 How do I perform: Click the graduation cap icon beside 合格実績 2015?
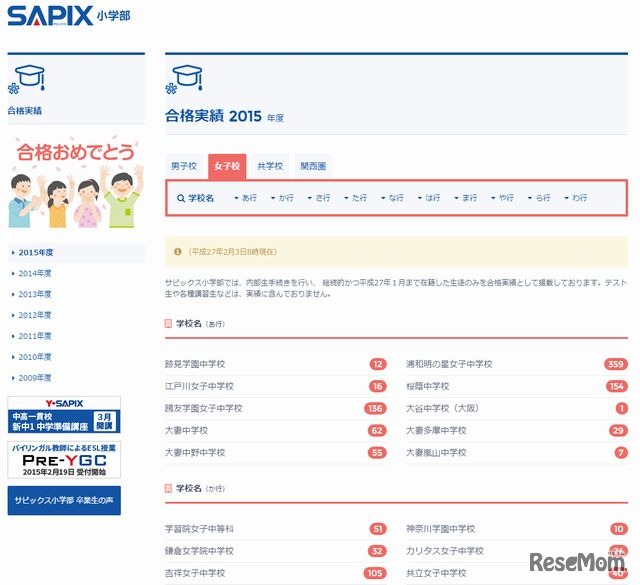pos(184,79)
